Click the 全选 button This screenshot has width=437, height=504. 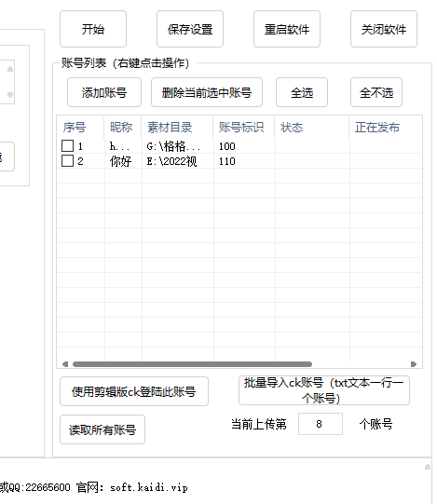pyautogui.click(x=302, y=92)
